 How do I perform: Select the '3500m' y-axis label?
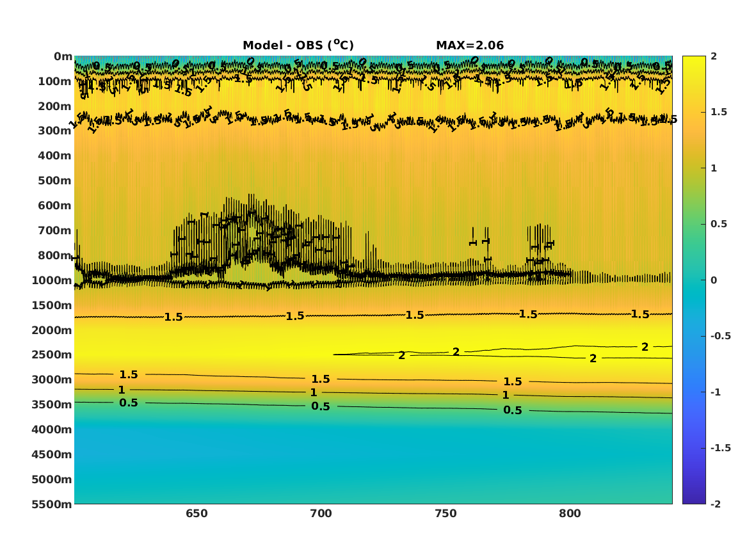(x=52, y=404)
